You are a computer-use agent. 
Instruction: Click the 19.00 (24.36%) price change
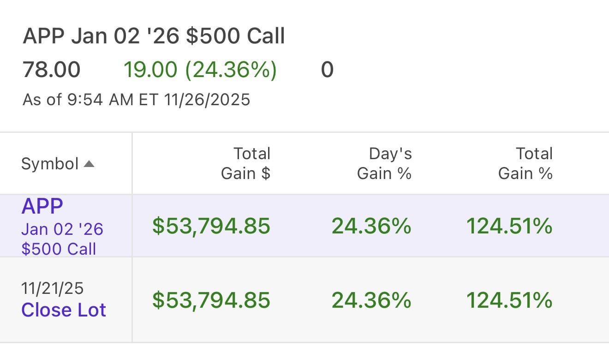point(200,70)
